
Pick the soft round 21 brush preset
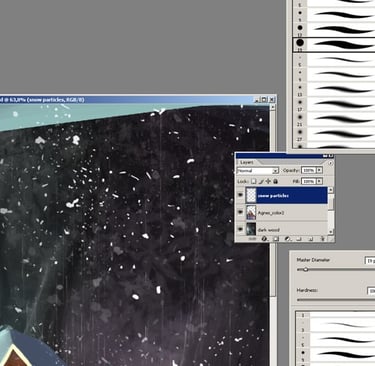pos(334,119)
